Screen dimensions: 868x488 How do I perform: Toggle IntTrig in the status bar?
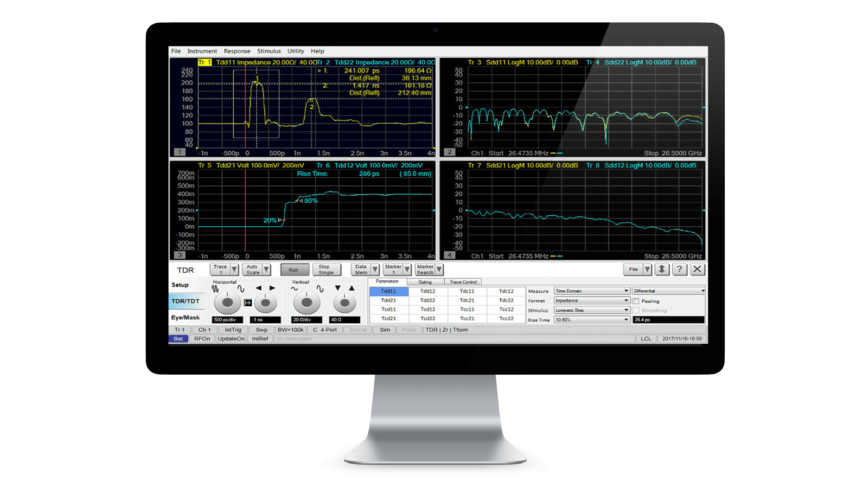point(233,330)
